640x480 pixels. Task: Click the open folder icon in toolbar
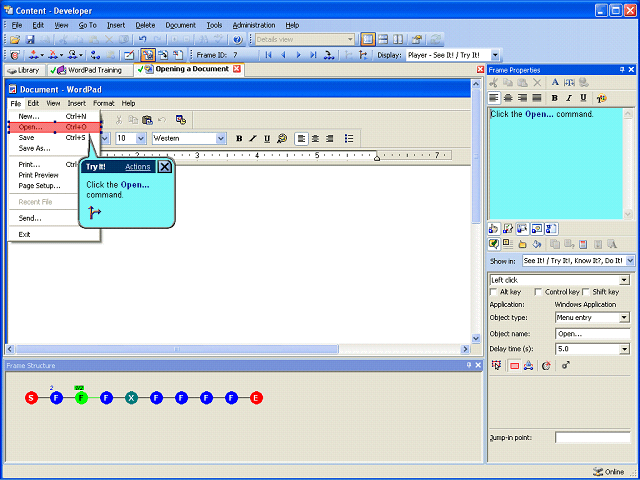(x=15, y=40)
